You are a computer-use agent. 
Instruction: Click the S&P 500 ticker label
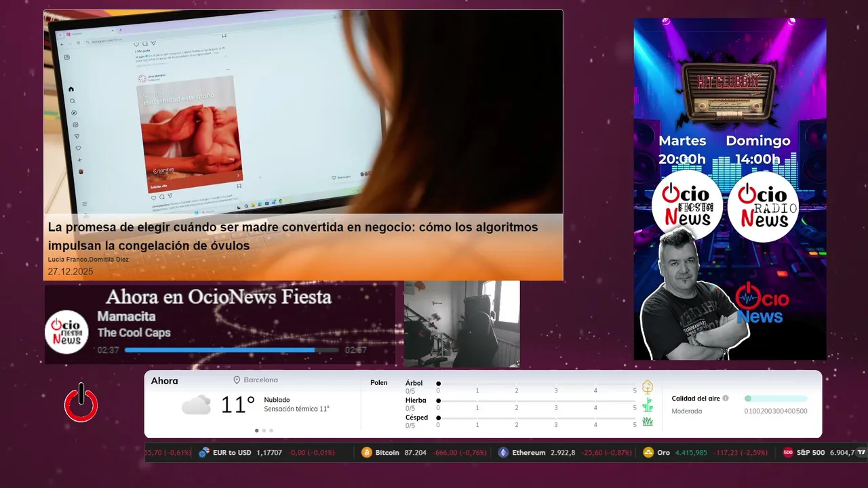810,453
